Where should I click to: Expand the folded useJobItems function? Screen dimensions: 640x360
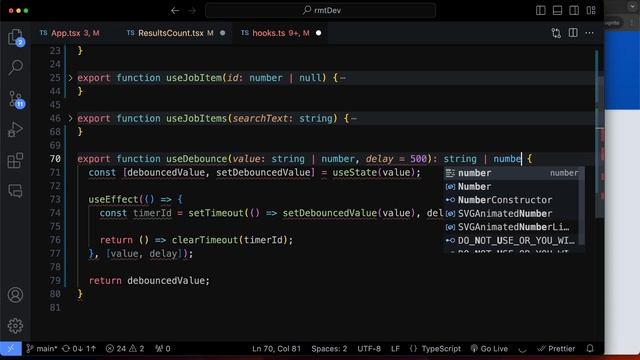point(70,118)
